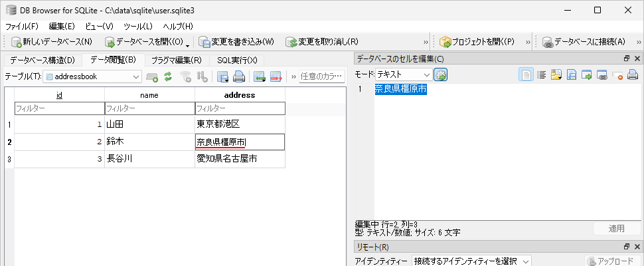The image size is (644, 266).
Task: Click the filter field under name
Action: [149, 108]
